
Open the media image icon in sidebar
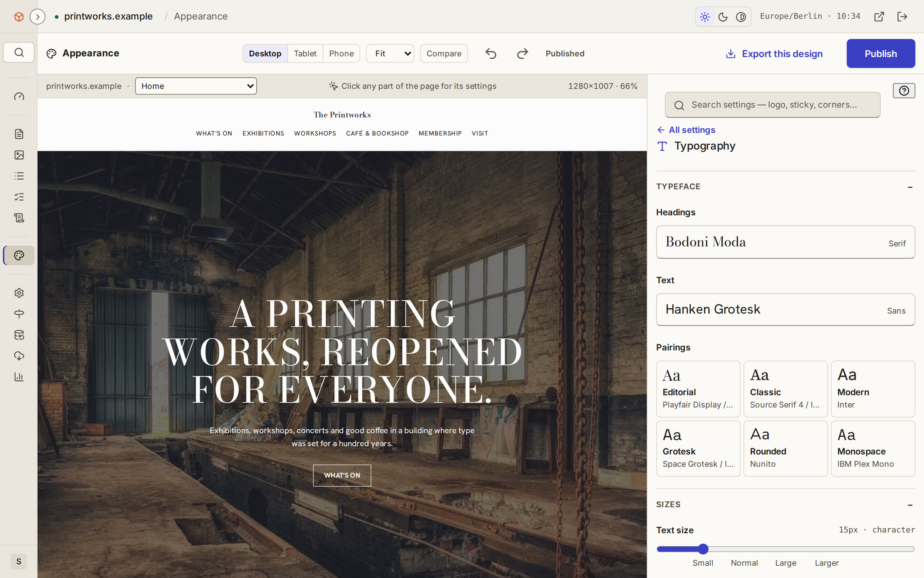coord(19,155)
